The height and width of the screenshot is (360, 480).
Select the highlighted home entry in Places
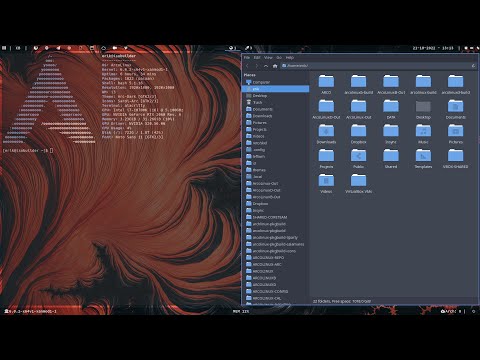point(276,89)
